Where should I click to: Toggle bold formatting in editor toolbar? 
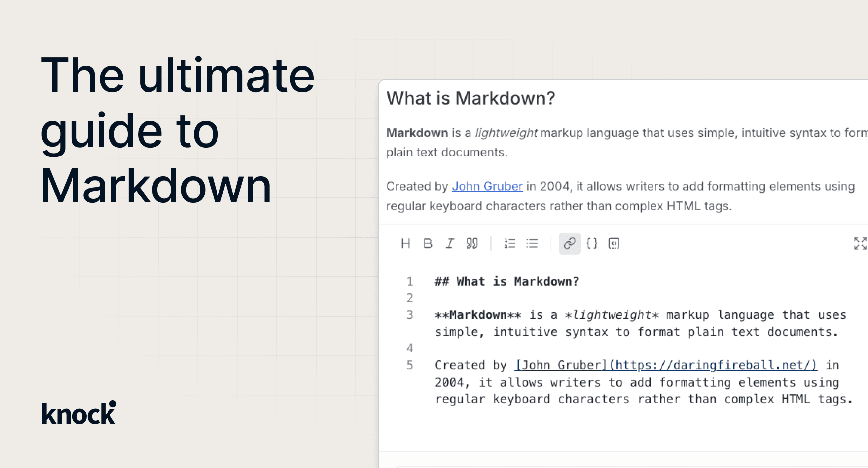pos(428,243)
